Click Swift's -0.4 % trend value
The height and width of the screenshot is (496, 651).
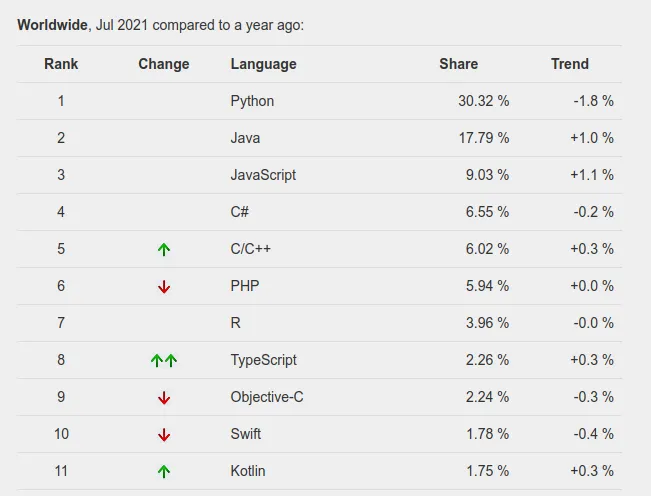[x=592, y=434]
